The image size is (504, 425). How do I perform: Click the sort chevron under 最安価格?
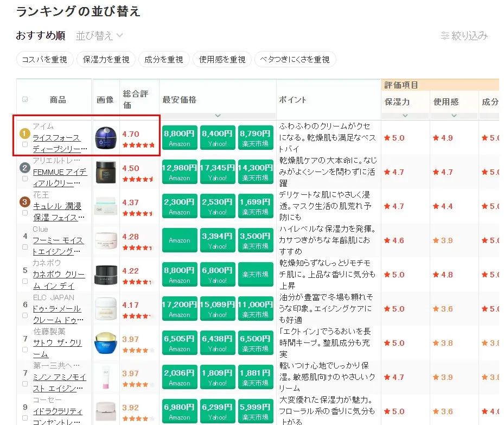pyautogui.click(x=218, y=115)
